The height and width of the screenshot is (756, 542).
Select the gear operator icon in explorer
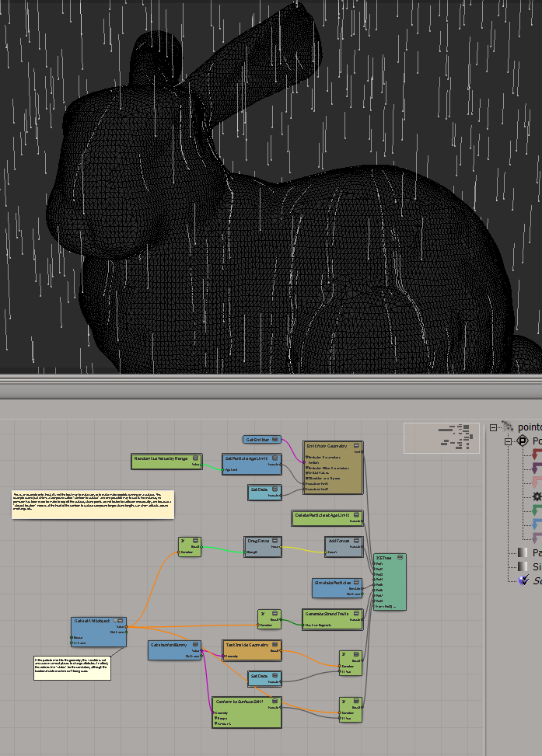tap(537, 496)
